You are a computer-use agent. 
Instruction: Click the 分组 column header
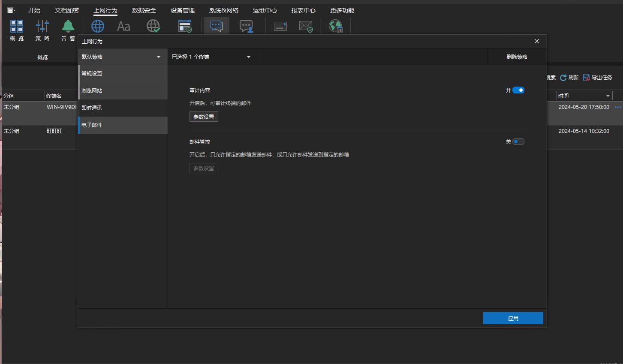(9, 96)
